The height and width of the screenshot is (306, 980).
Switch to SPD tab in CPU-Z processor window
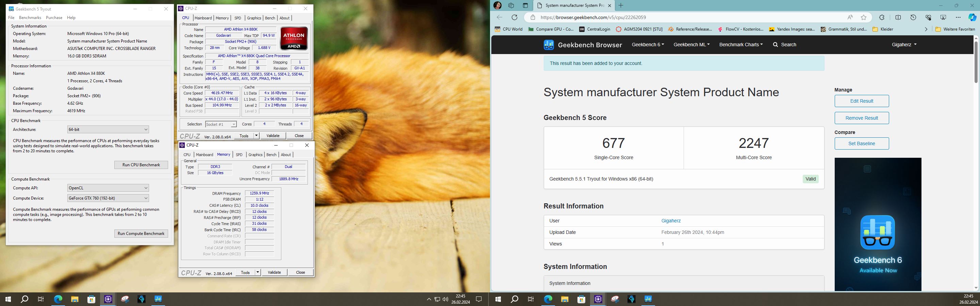coord(238,18)
